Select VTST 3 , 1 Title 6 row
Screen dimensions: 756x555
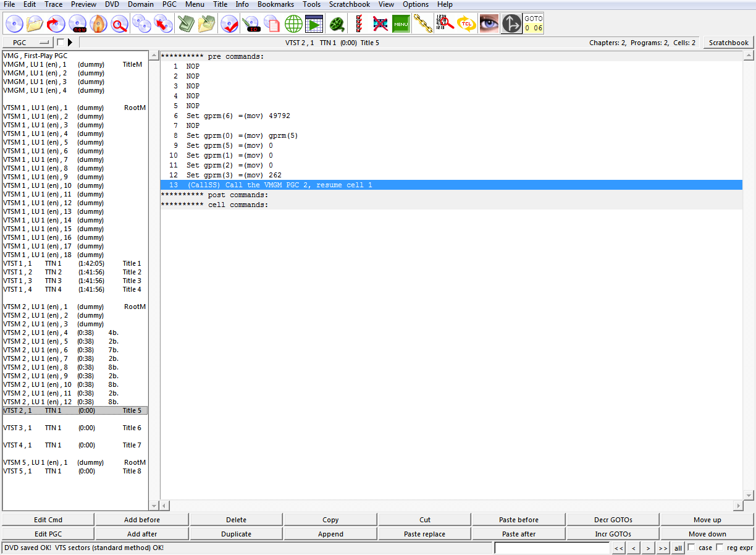[x=75, y=428]
